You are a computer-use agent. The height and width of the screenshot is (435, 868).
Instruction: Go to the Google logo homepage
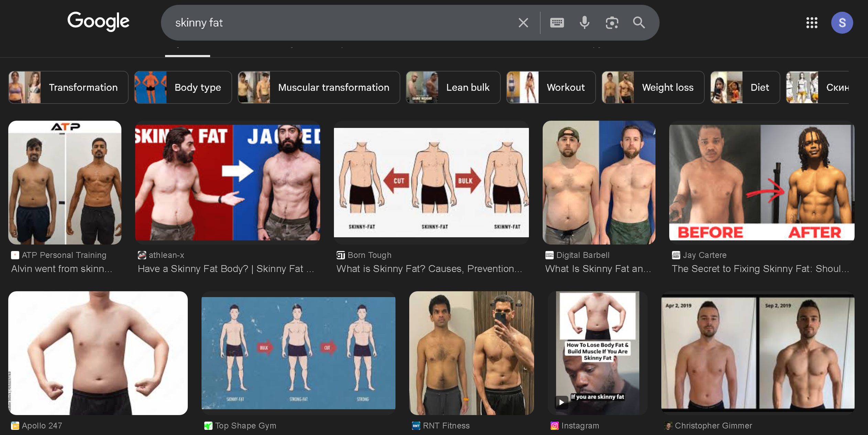point(98,21)
